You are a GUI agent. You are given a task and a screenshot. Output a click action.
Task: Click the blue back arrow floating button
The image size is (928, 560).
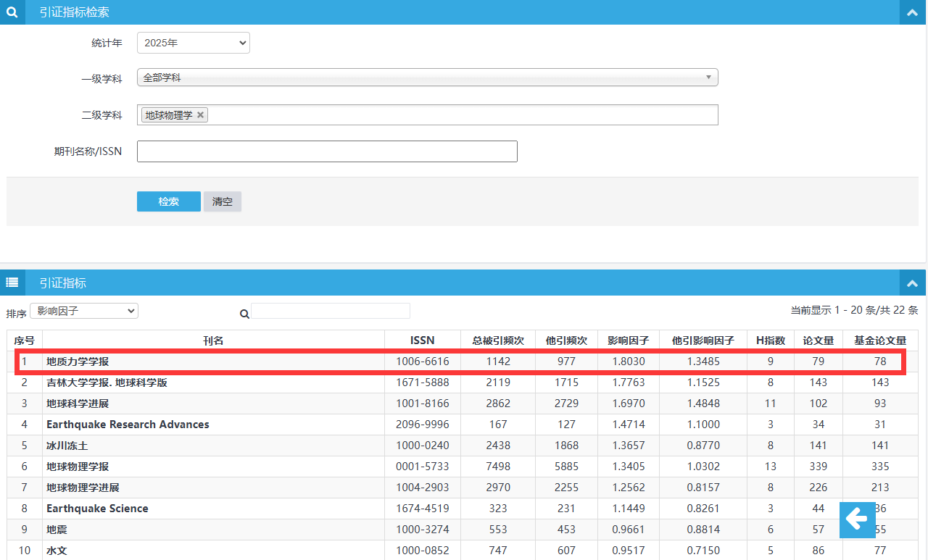pos(857,519)
